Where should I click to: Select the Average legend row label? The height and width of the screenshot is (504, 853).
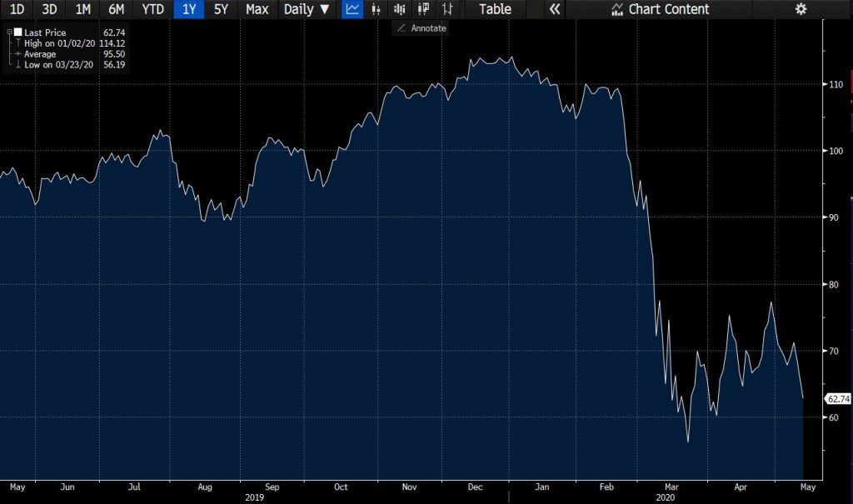click(40, 54)
